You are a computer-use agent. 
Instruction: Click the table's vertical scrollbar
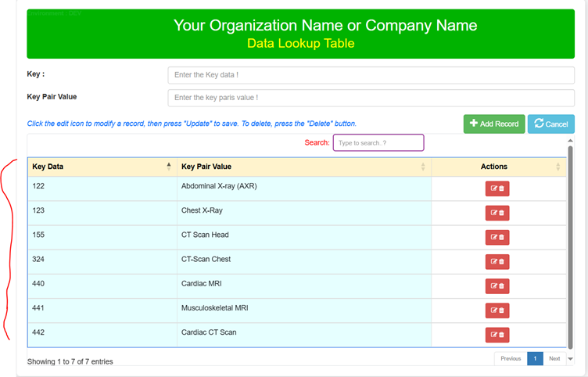570,235
